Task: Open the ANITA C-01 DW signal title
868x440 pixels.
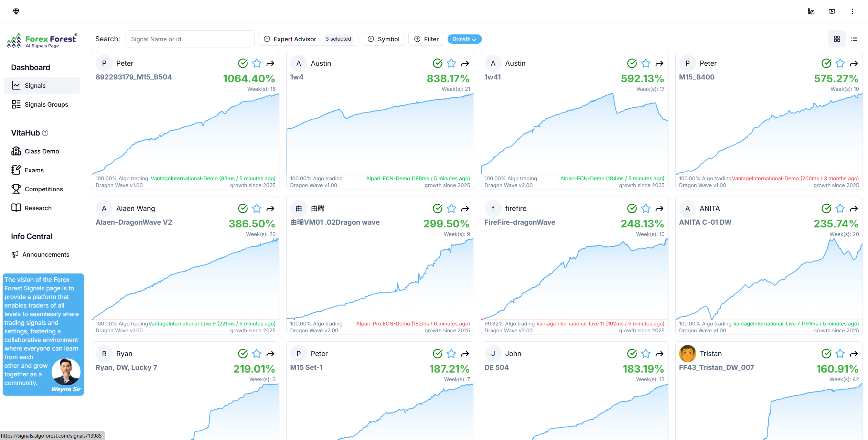Action: click(705, 222)
